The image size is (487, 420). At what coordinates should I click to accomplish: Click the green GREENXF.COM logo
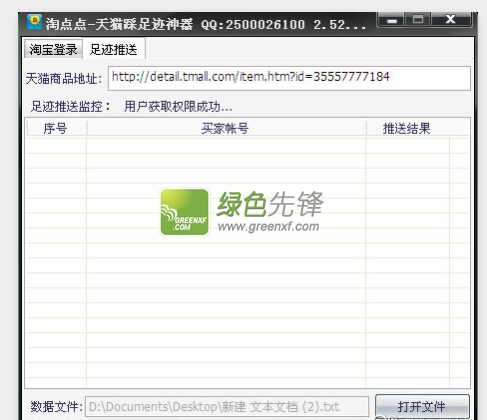click(x=184, y=212)
